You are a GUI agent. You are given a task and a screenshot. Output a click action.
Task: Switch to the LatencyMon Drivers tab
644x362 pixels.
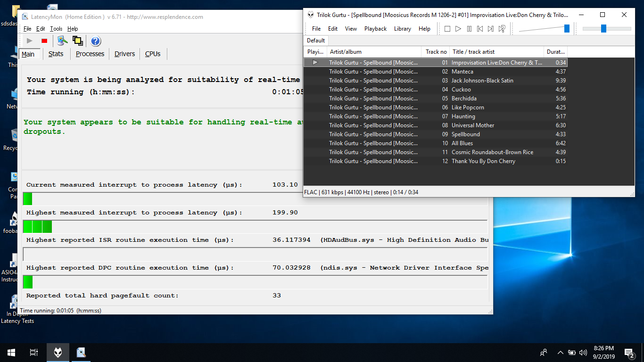pyautogui.click(x=124, y=54)
